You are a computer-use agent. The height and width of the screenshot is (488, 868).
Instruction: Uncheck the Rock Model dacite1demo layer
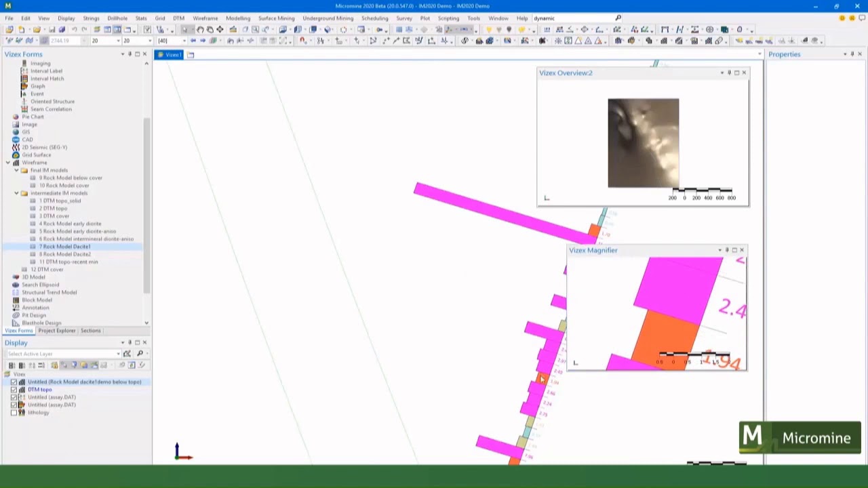point(14,382)
